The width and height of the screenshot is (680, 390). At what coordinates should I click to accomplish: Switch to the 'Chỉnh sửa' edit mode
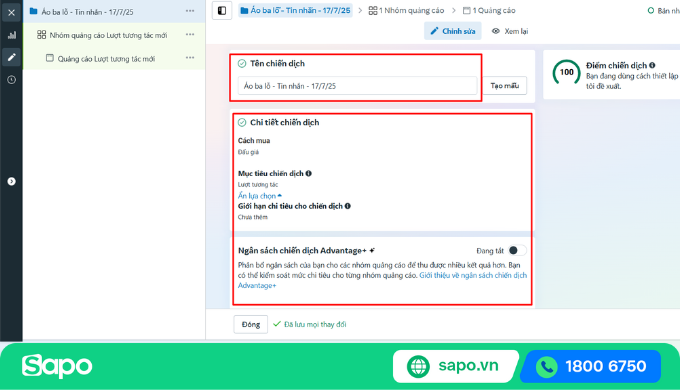click(453, 31)
